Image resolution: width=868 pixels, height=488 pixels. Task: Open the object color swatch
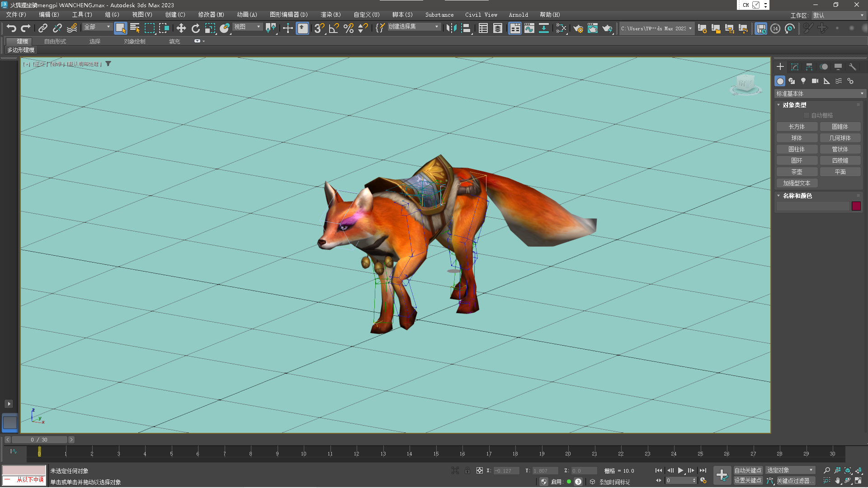point(856,206)
